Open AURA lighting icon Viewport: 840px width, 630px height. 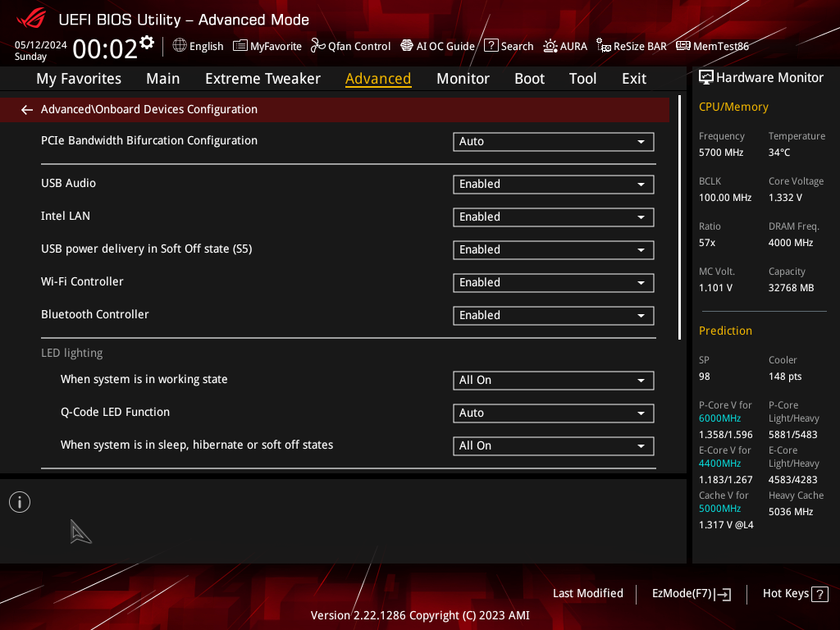click(x=550, y=46)
